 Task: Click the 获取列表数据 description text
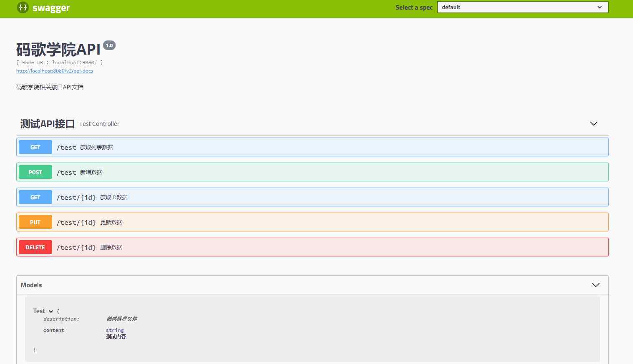96,147
